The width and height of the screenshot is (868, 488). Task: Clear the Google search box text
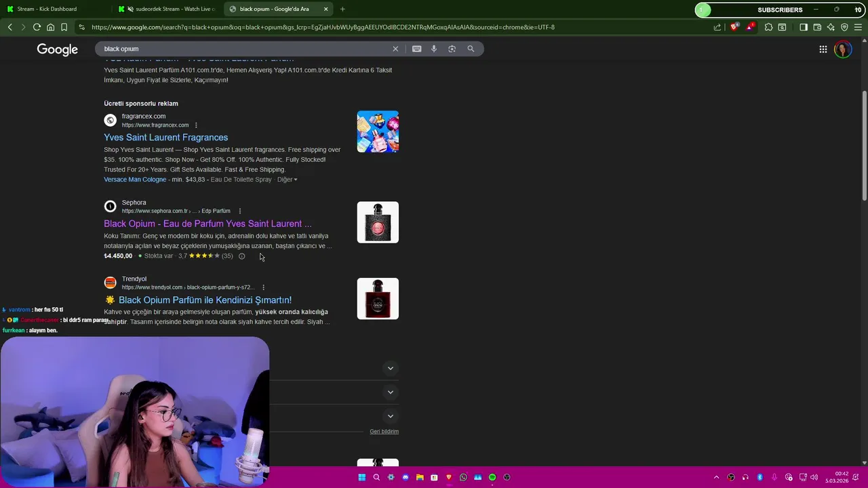395,49
